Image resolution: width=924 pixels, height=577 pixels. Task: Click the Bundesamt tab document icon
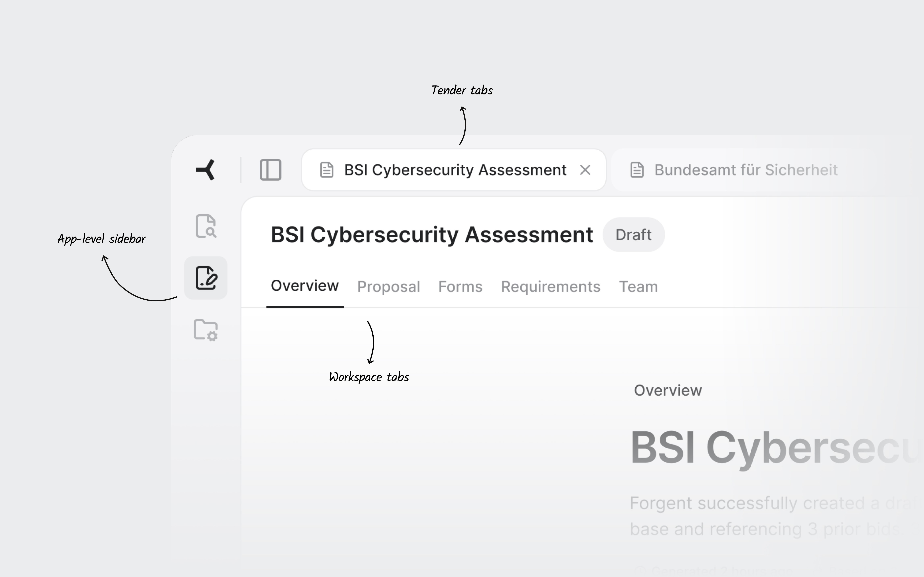(637, 170)
